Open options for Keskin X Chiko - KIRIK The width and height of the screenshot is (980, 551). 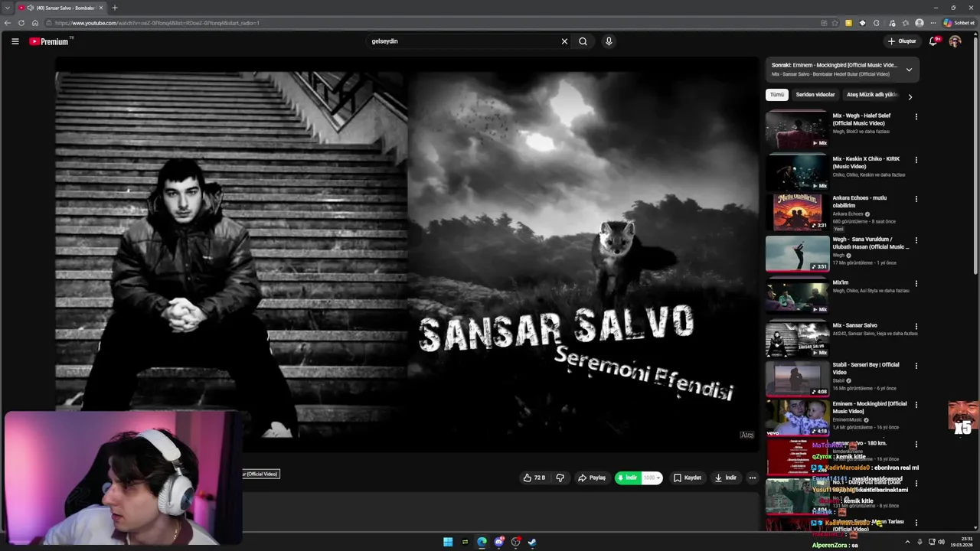coord(916,160)
